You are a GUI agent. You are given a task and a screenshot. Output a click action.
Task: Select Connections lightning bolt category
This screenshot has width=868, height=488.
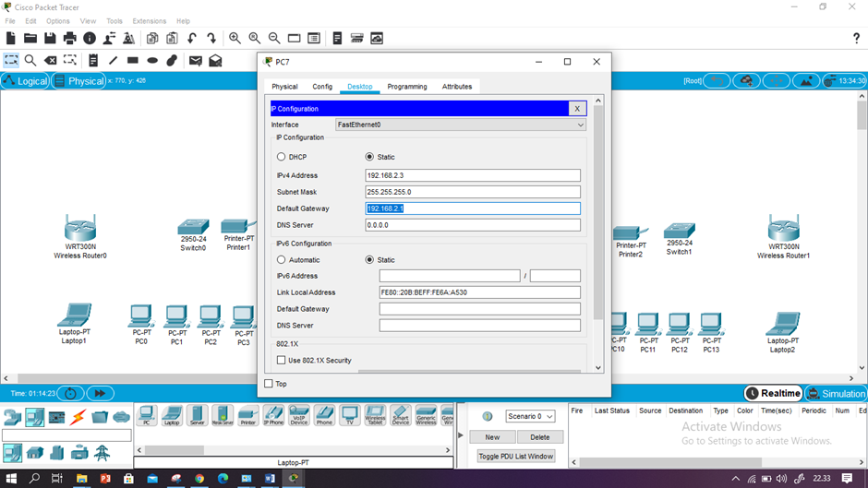[x=78, y=416]
